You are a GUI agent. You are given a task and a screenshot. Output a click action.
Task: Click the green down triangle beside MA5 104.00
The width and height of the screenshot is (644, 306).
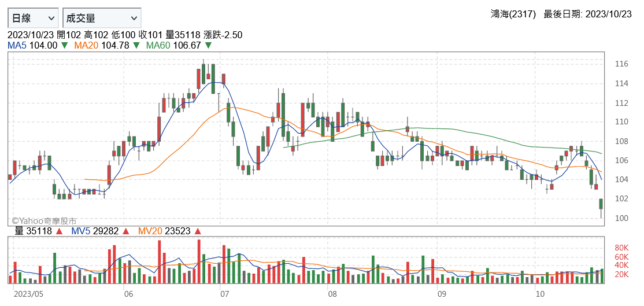click(65, 46)
